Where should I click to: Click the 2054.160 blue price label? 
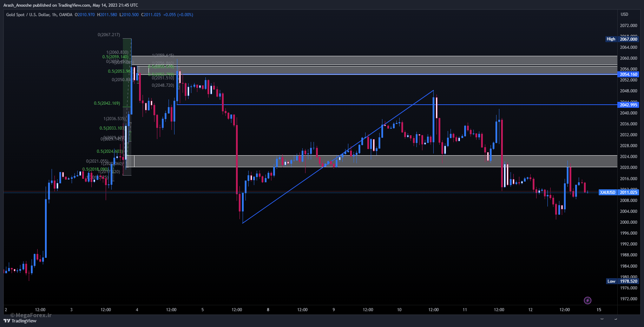click(628, 74)
